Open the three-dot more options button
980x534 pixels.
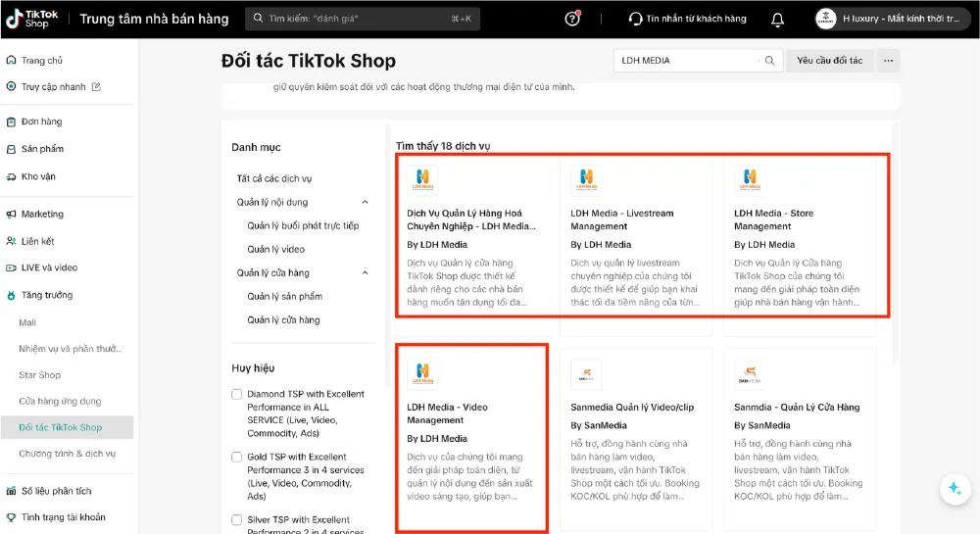[888, 61]
